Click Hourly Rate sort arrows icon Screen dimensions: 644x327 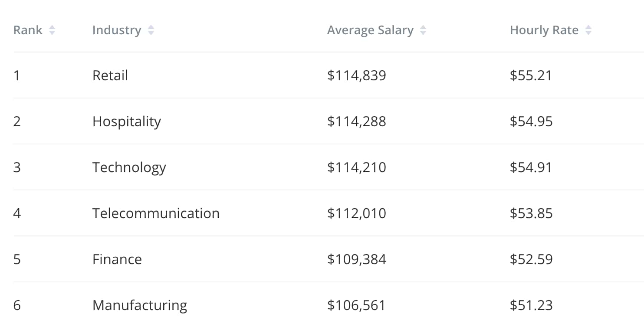pyautogui.click(x=588, y=30)
